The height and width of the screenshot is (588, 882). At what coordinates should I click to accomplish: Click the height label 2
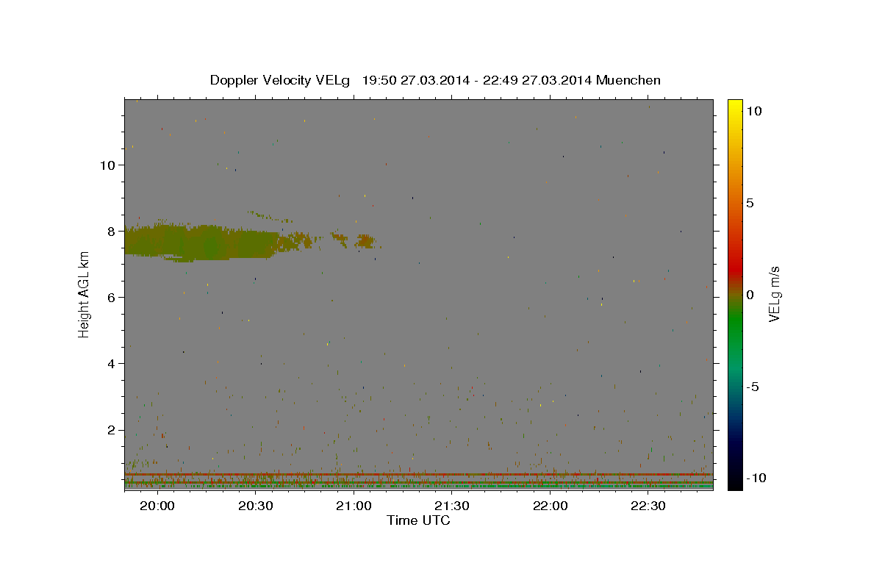click(x=111, y=430)
